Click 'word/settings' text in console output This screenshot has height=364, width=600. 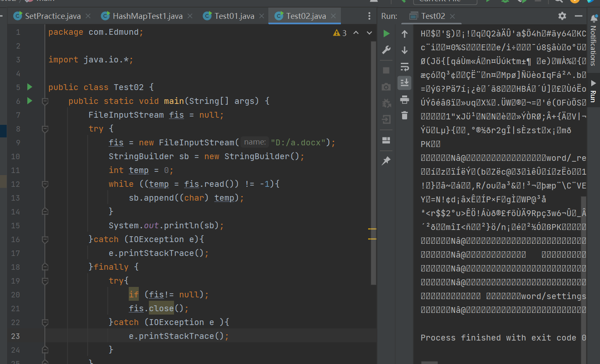pos(553,296)
